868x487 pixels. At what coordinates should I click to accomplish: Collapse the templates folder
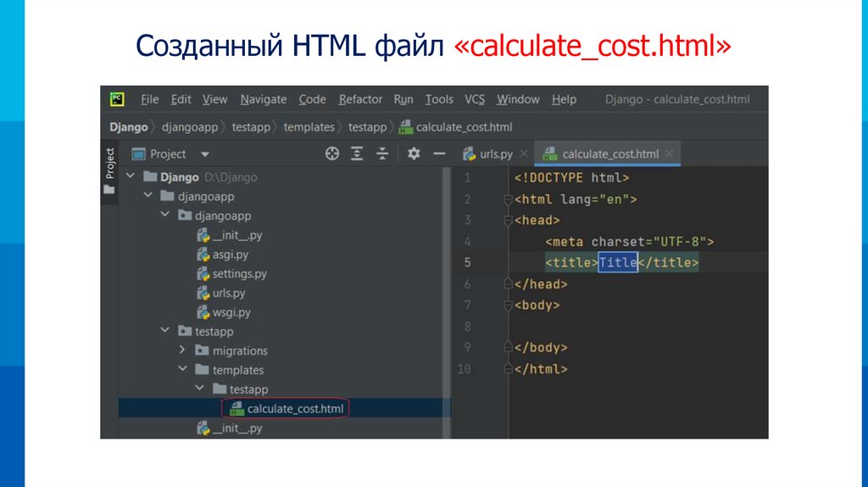[x=182, y=369]
